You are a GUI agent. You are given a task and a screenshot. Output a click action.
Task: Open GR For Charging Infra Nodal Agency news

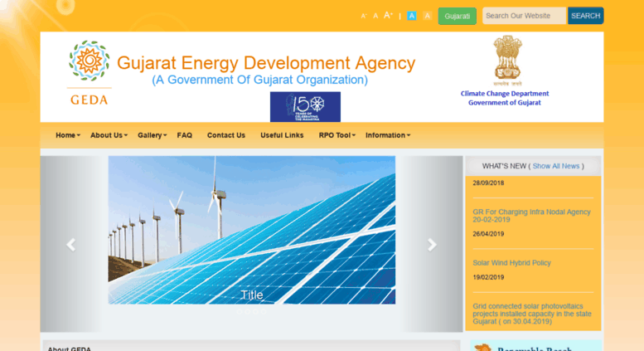point(531,216)
